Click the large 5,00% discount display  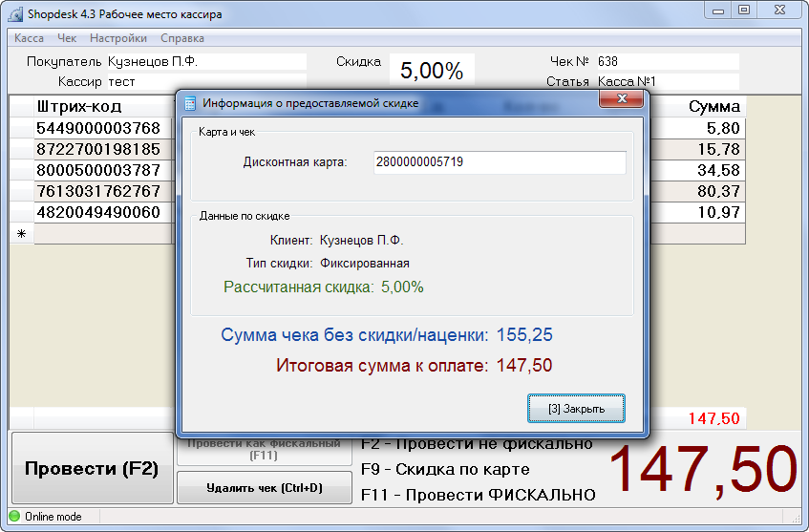432,71
